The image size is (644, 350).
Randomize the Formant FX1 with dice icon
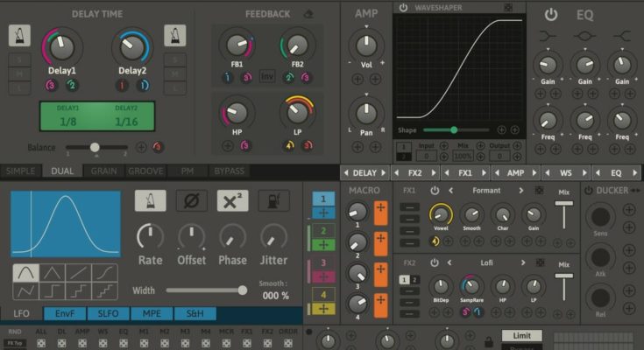[x=539, y=190]
